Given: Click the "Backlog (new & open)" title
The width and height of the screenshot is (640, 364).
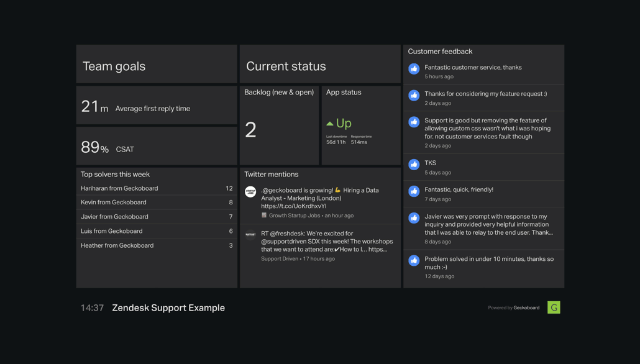Looking at the screenshot, I should click(x=279, y=92).
